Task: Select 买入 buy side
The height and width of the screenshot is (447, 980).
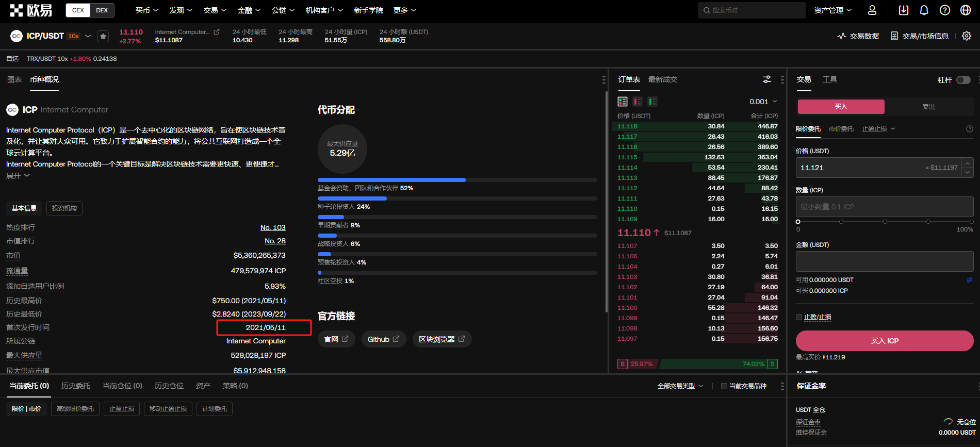Action: click(841, 107)
